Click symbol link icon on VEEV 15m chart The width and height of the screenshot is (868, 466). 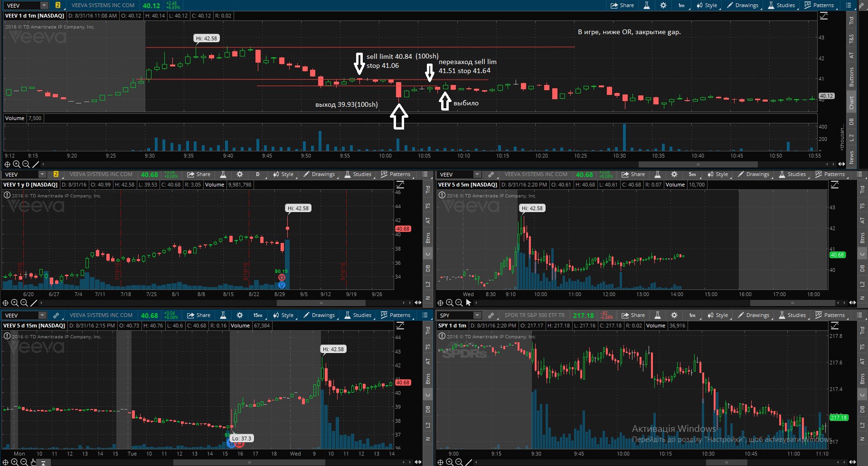pos(56,315)
